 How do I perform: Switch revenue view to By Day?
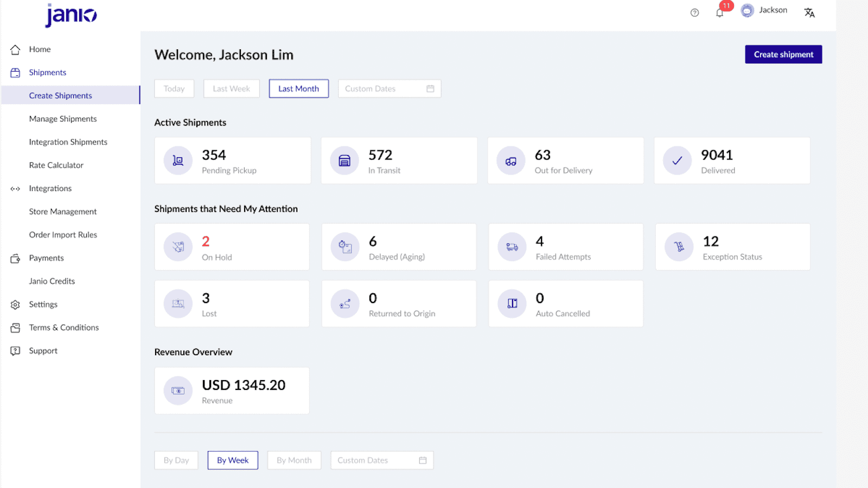(x=176, y=460)
